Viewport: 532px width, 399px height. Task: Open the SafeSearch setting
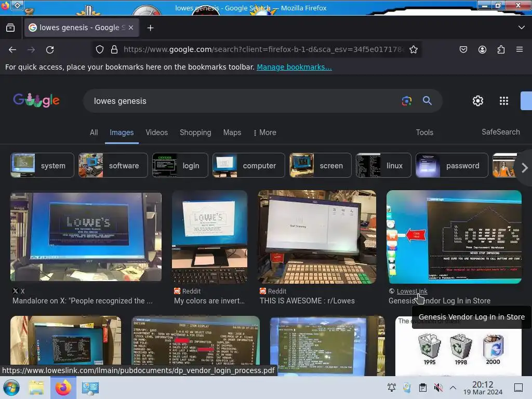501,132
